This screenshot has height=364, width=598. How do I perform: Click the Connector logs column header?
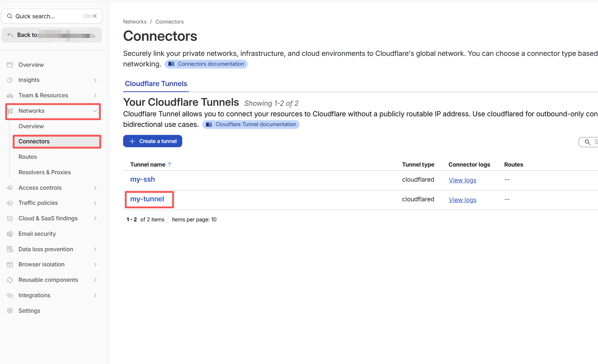pyautogui.click(x=469, y=164)
